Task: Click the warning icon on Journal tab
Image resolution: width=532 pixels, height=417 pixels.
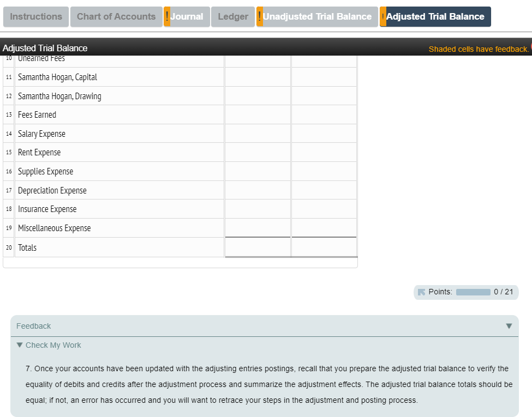Action: [x=167, y=16]
